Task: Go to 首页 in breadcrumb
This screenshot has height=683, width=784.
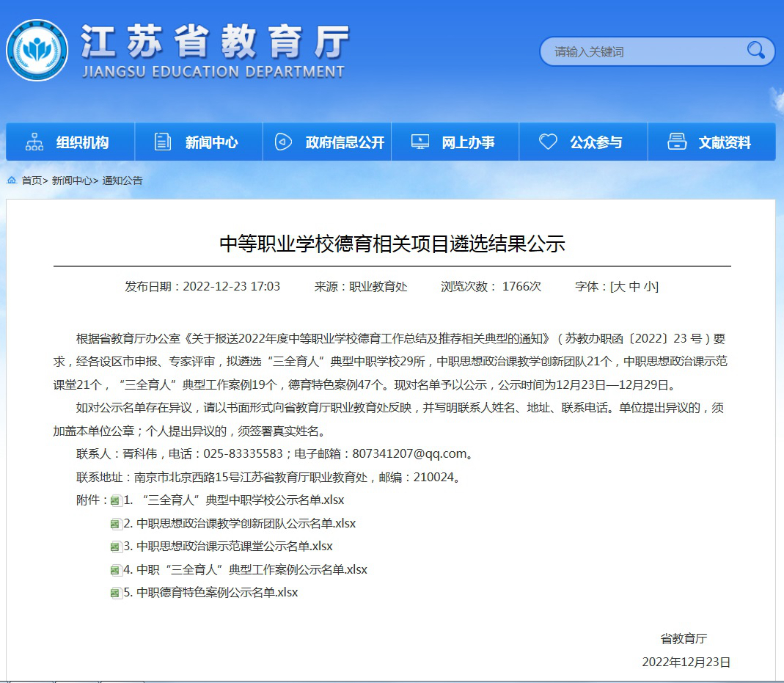Action: (x=32, y=180)
